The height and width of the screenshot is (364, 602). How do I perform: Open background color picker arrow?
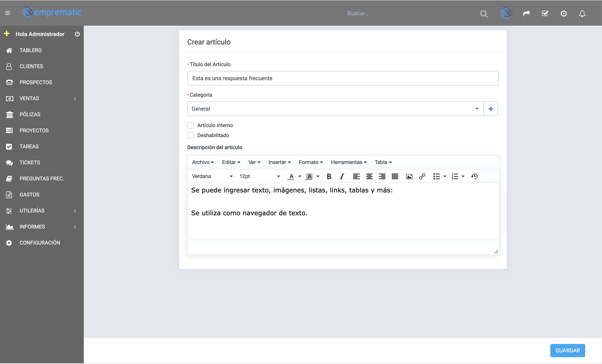tap(318, 176)
